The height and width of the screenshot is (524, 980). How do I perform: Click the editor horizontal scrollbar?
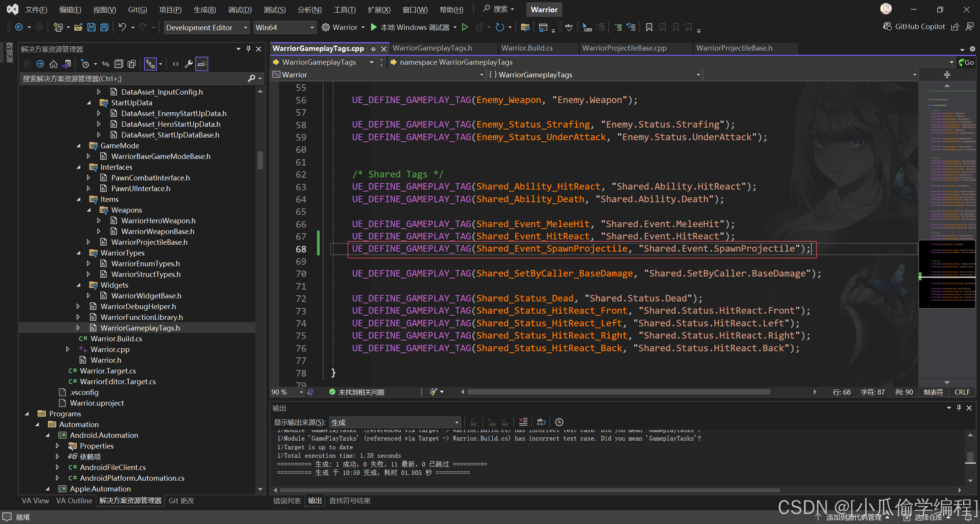(x=618, y=392)
